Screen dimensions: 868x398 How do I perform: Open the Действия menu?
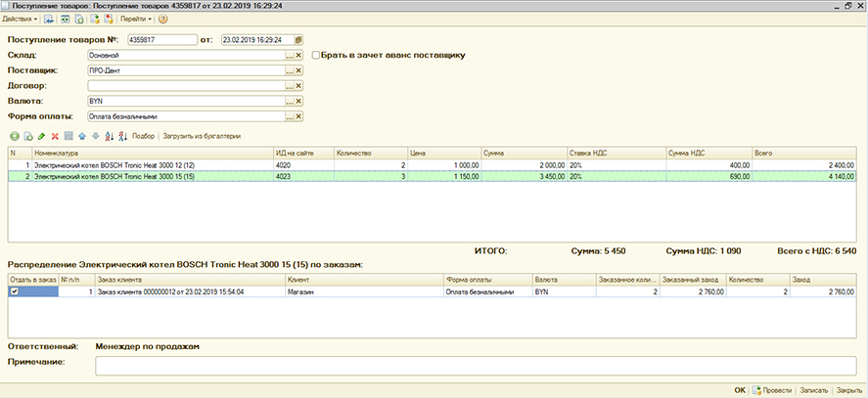20,19
